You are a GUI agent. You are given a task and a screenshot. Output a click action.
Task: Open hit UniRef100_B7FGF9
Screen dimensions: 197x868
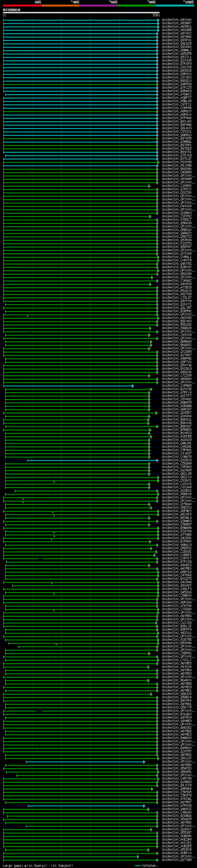176,64
